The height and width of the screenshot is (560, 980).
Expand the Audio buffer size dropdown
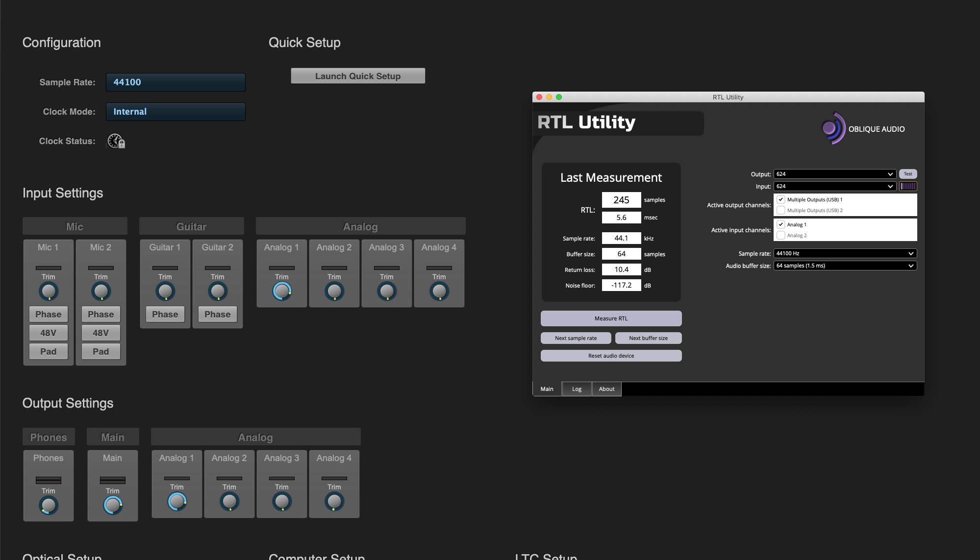(845, 266)
